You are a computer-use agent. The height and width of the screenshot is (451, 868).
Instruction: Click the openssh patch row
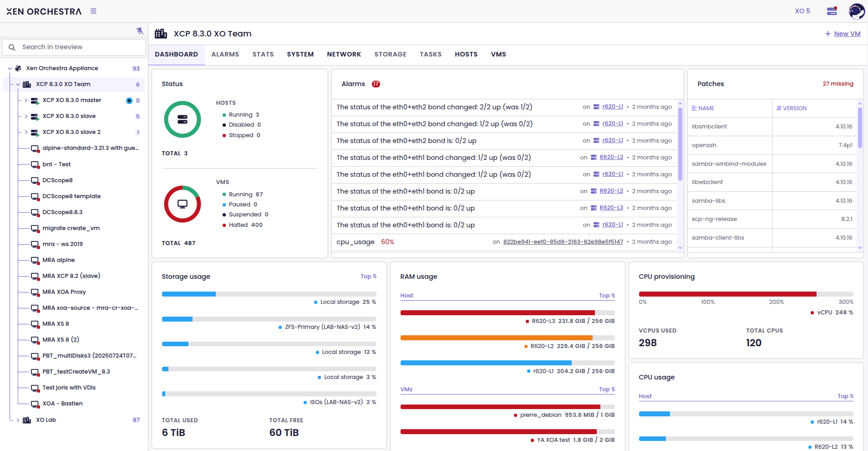coord(772,145)
